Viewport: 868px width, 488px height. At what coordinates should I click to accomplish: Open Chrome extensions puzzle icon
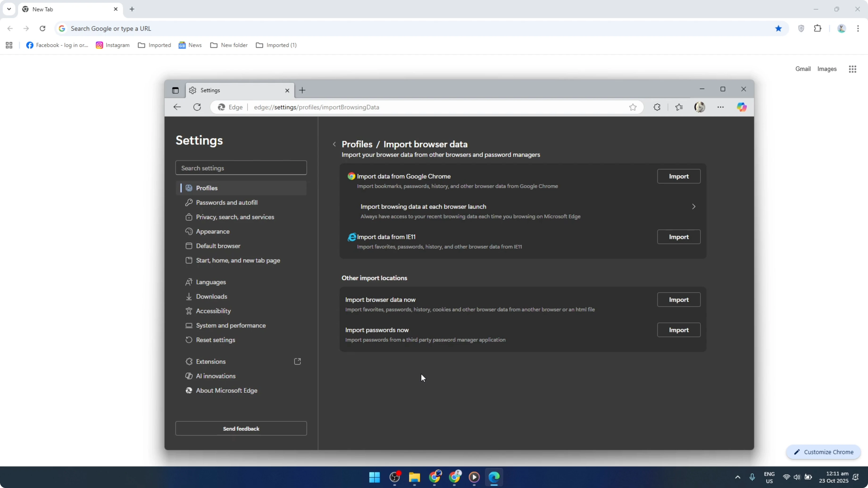[818, 28]
